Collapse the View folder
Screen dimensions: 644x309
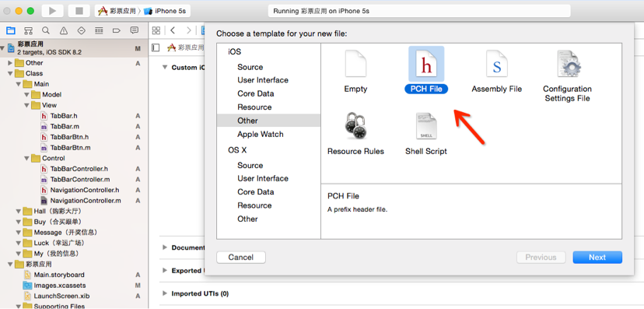pyautogui.click(x=26, y=105)
